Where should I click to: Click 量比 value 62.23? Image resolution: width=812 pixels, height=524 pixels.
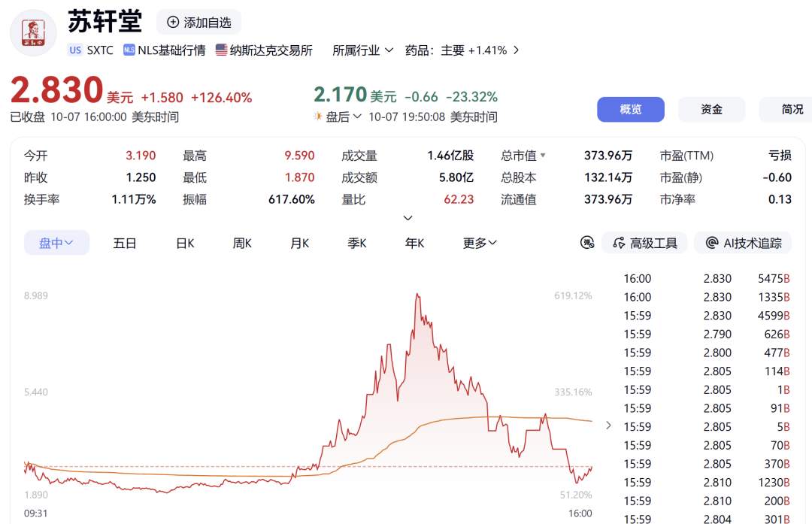click(459, 199)
